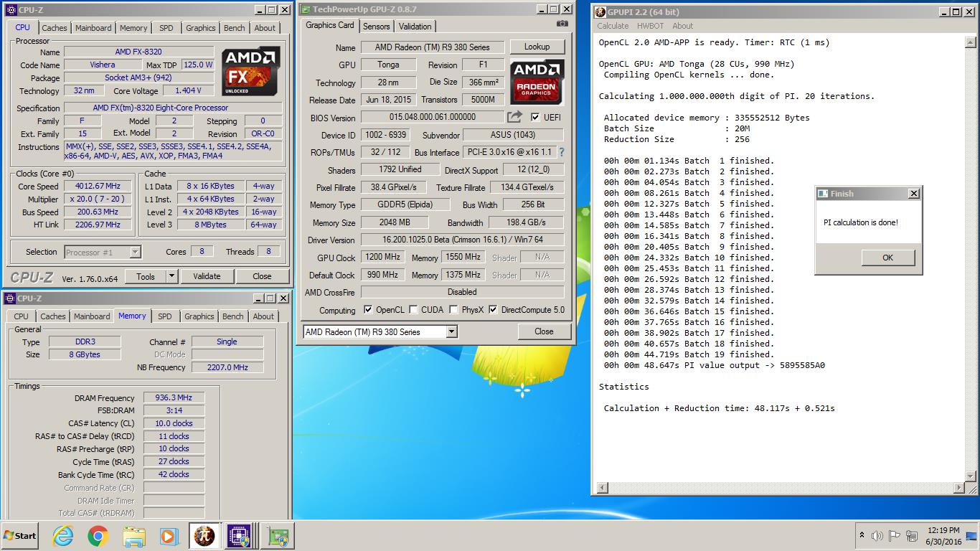Launch Google Chrome from the taskbar
Screen dimensions: 980x551
click(98, 536)
